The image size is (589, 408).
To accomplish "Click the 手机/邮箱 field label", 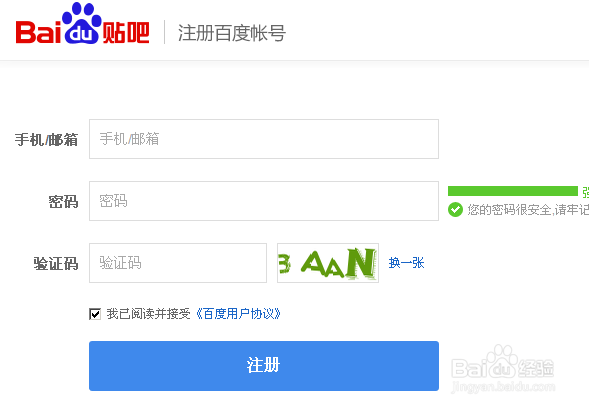I will click(46, 140).
